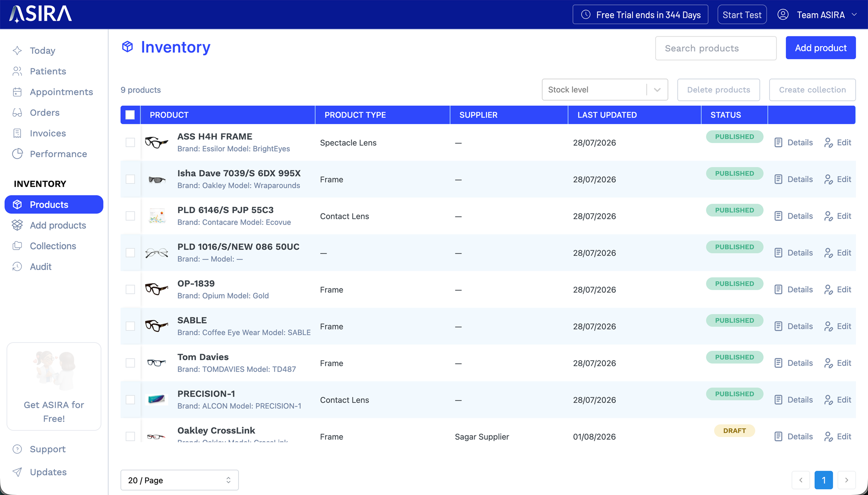
Task: Click the Invoices receipt icon
Action: 17,133
